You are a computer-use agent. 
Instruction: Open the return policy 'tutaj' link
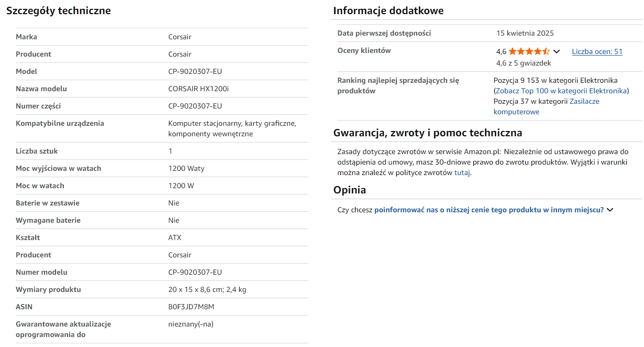pyautogui.click(x=462, y=172)
